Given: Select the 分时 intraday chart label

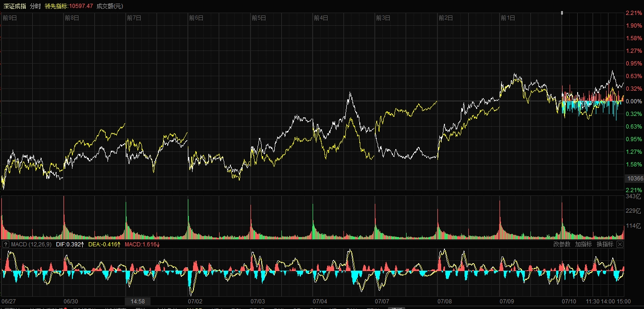Looking at the screenshot, I should (x=35, y=6).
